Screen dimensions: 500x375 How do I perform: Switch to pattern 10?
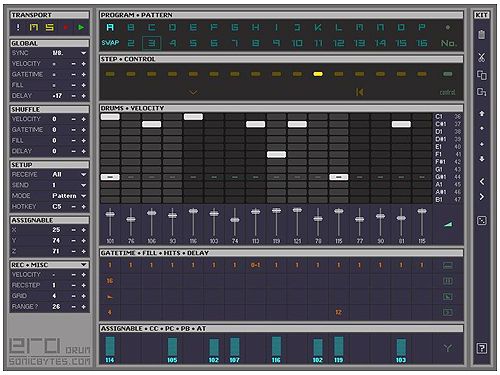click(x=297, y=43)
